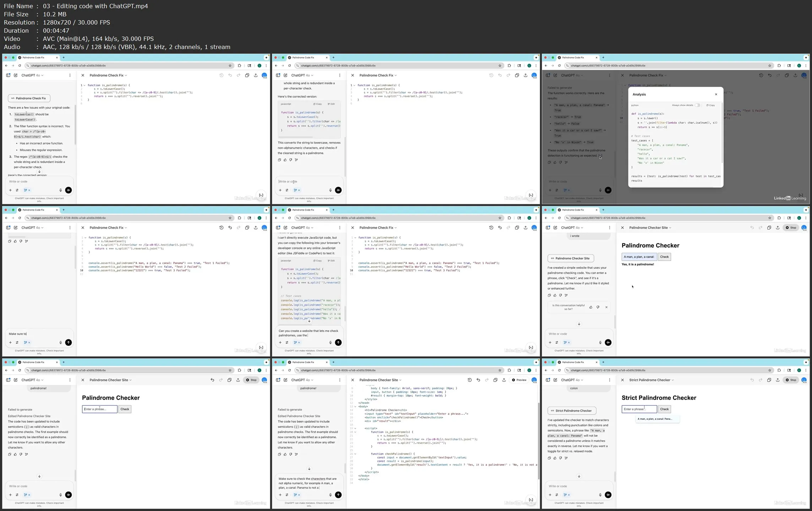Expand the Strict Palindrome Checker title dropdown
The height and width of the screenshot is (511, 812).
652,380
